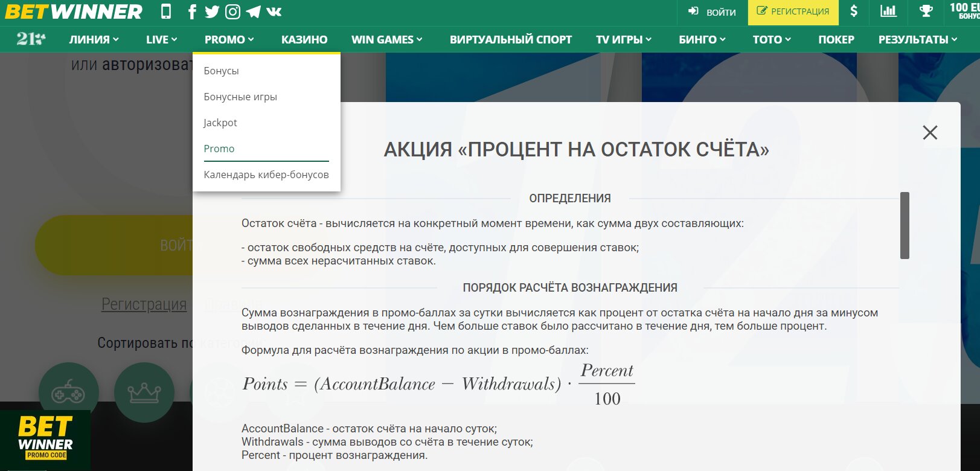
Task: Close the promotion popup with X
Action: (x=930, y=132)
